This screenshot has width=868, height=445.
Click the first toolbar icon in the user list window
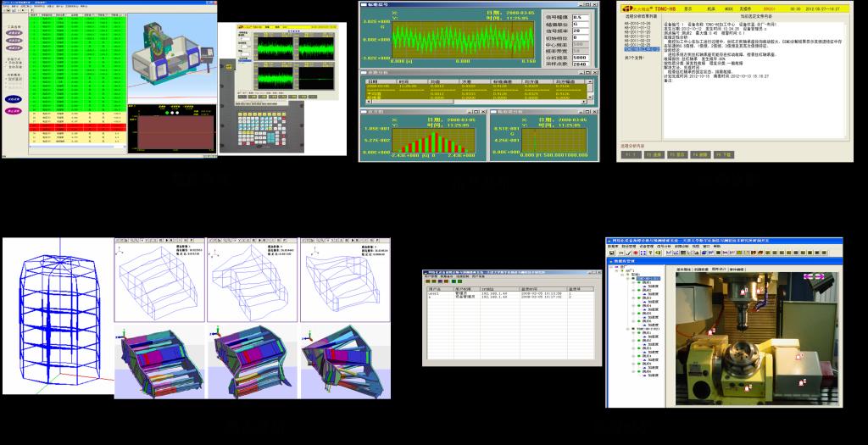tap(427, 282)
